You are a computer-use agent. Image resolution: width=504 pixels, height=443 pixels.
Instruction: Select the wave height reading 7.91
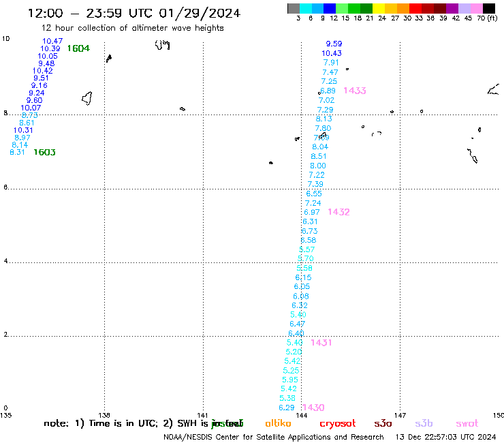pyautogui.click(x=331, y=63)
